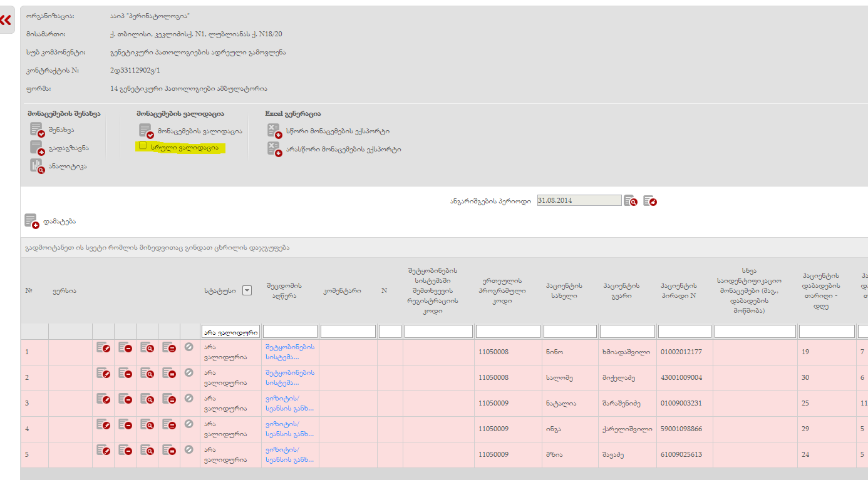The height and width of the screenshot is (480, 868).
Task: Click the red minus delete icon in row 2
Action: [125, 373]
